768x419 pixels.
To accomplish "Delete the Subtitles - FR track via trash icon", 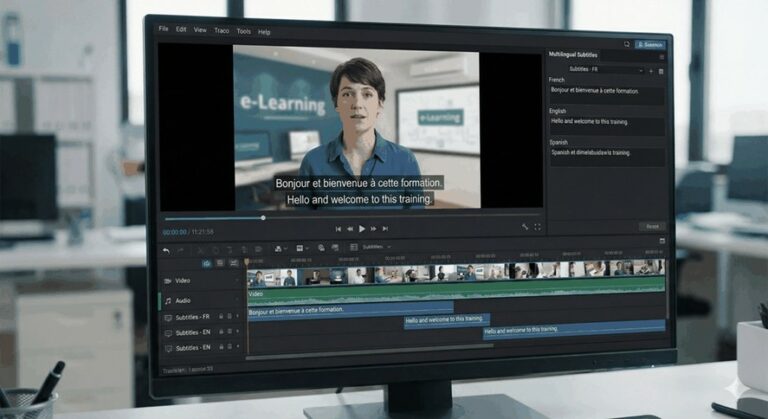I will click(x=230, y=317).
